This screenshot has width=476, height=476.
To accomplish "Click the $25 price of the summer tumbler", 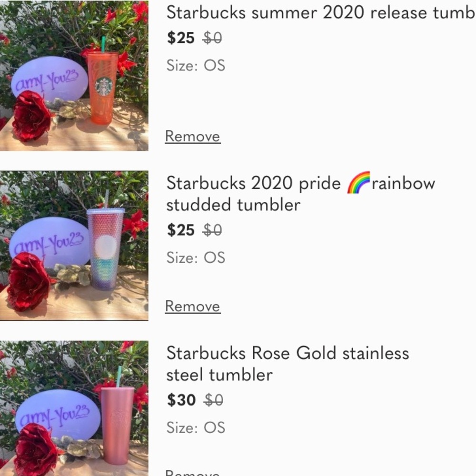I will (181, 38).
